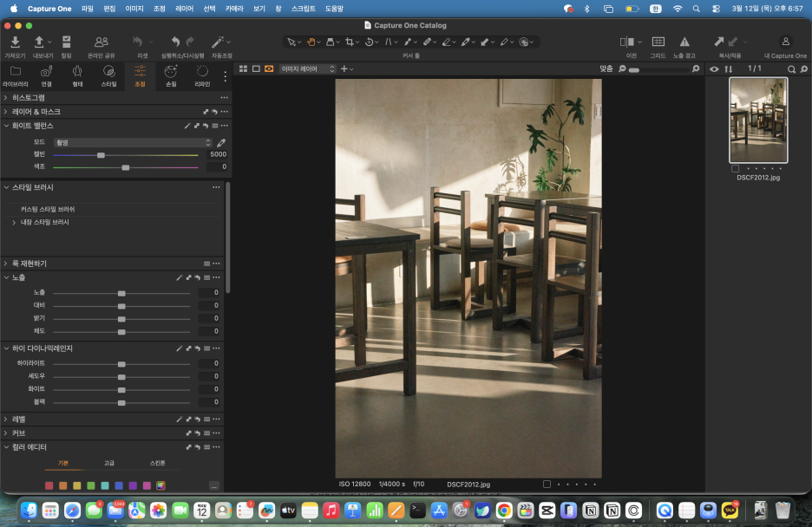Open 화이트 밸런스 panel options ellipsis
The image size is (812, 527).
tap(224, 126)
